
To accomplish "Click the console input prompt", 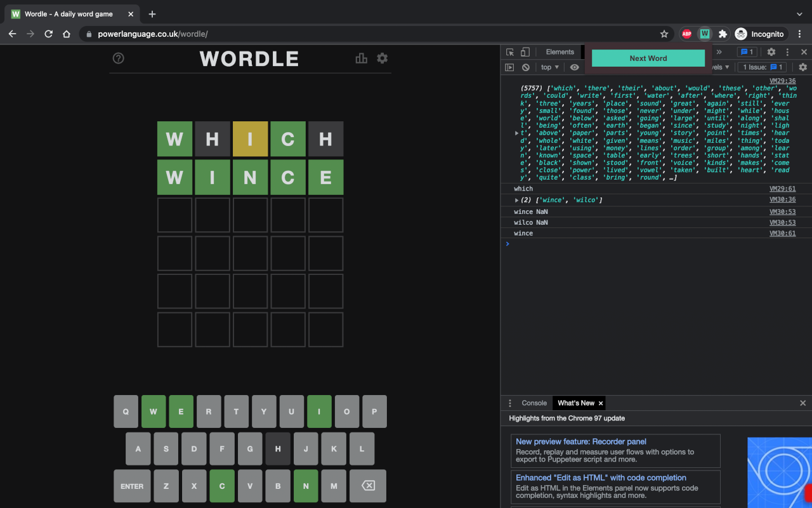I will point(657,244).
